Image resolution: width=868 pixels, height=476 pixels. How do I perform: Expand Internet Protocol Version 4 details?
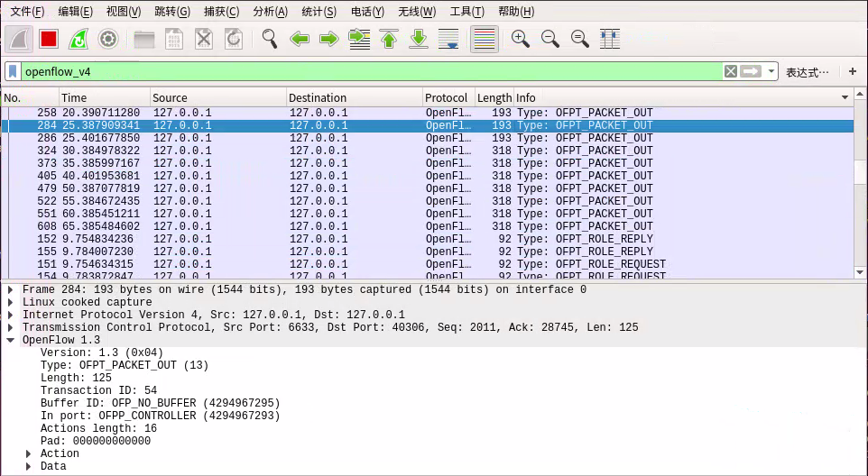[11, 316]
